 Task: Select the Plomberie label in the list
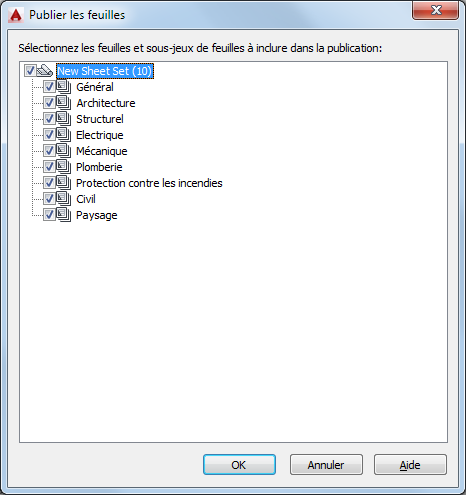coord(99,167)
